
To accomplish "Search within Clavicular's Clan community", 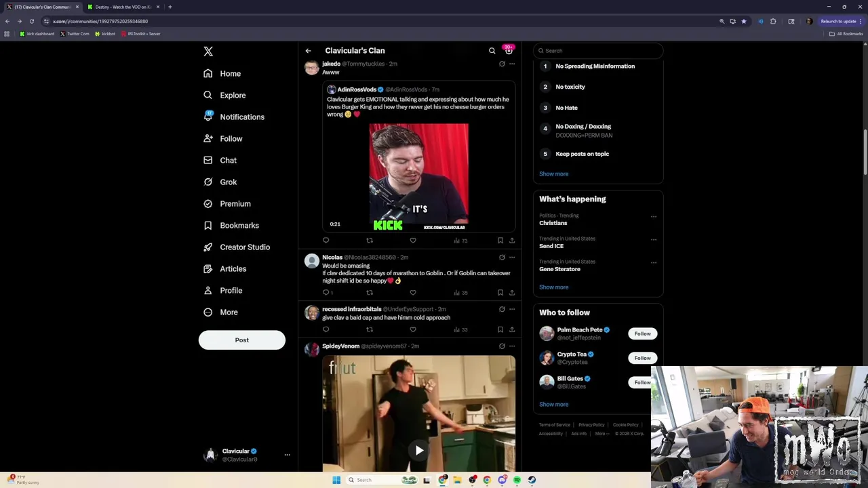I will pyautogui.click(x=492, y=51).
